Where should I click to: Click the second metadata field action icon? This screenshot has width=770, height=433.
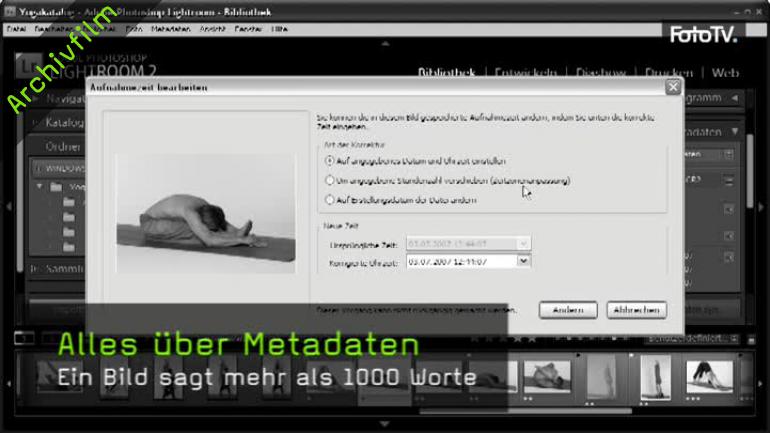click(729, 181)
